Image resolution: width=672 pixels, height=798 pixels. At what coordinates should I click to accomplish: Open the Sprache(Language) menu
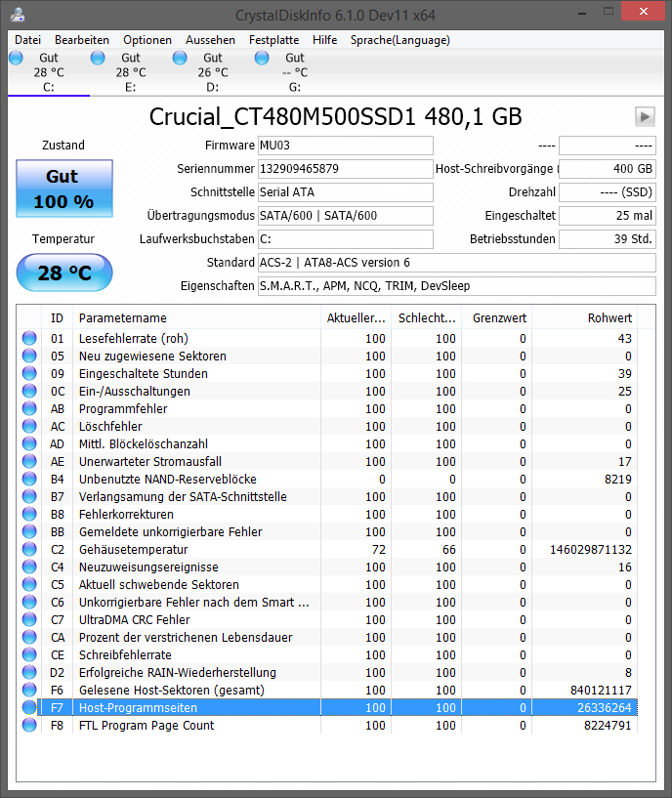pos(400,40)
